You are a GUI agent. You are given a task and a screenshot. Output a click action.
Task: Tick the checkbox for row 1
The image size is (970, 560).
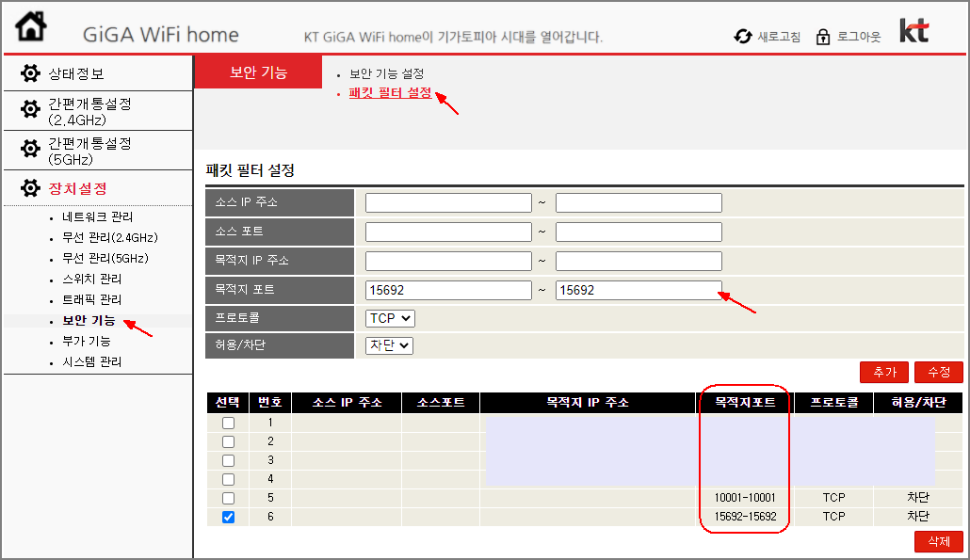coord(228,423)
